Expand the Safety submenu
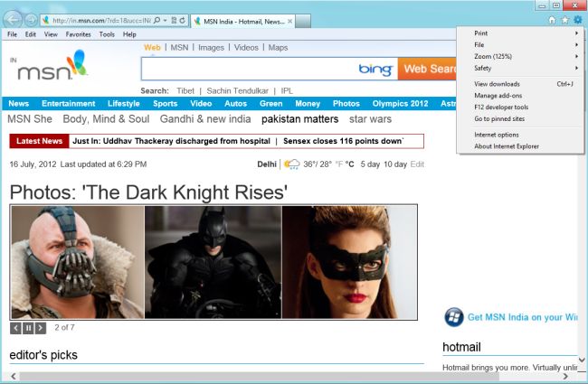This screenshot has width=588, height=384. click(x=520, y=68)
